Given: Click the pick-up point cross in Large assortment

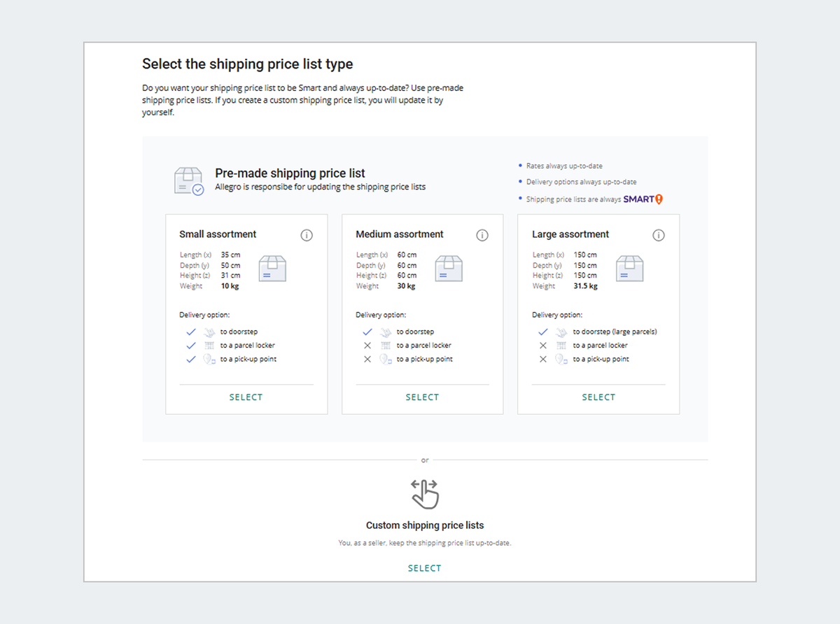Looking at the screenshot, I should point(543,359).
